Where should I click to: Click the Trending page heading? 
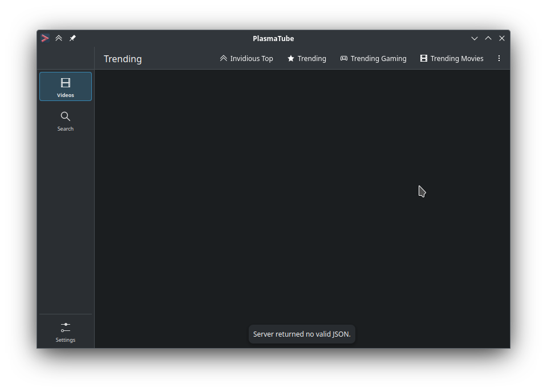pos(123,59)
